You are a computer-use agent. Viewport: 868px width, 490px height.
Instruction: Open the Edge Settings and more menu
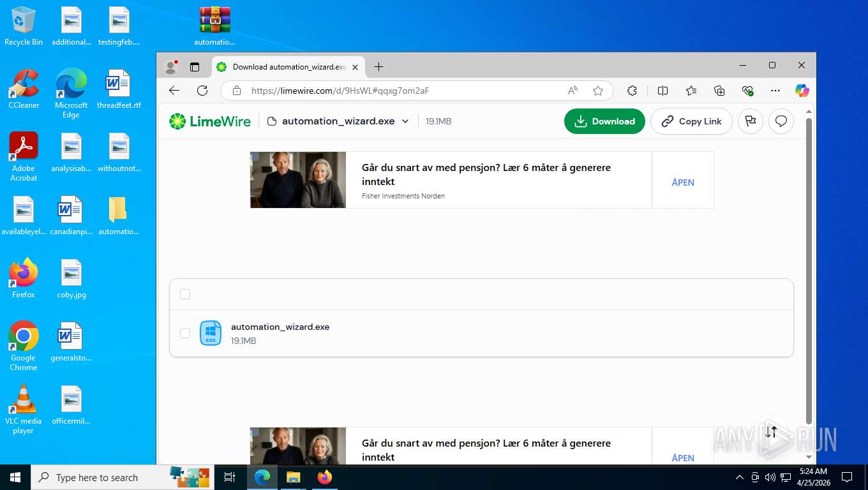[775, 91]
